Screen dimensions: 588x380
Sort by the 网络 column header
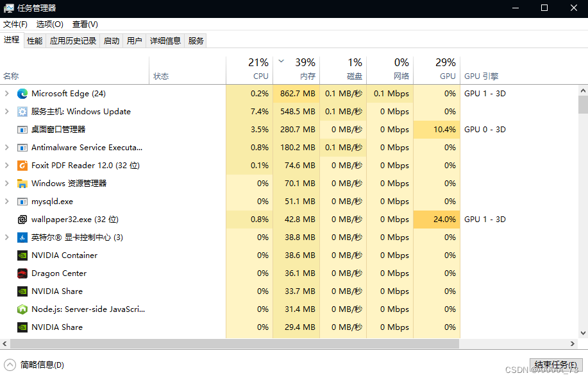tap(390, 70)
